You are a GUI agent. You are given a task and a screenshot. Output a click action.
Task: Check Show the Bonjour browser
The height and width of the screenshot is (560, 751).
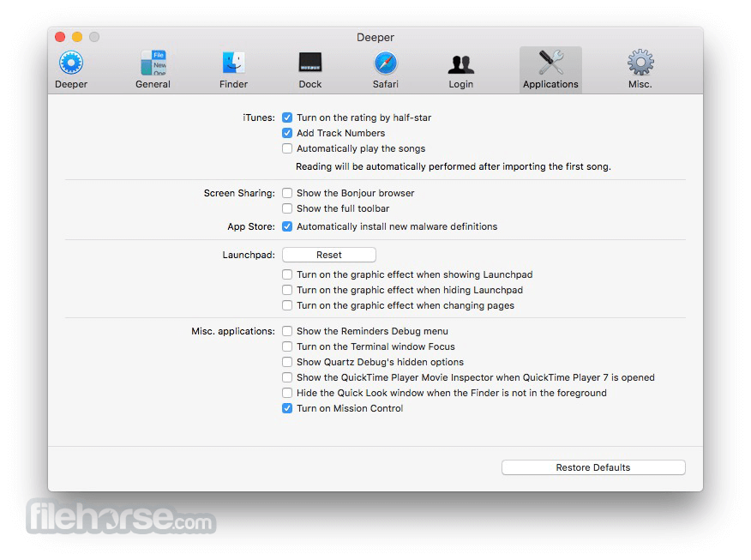pyautogui.click(x=287, y=193)
